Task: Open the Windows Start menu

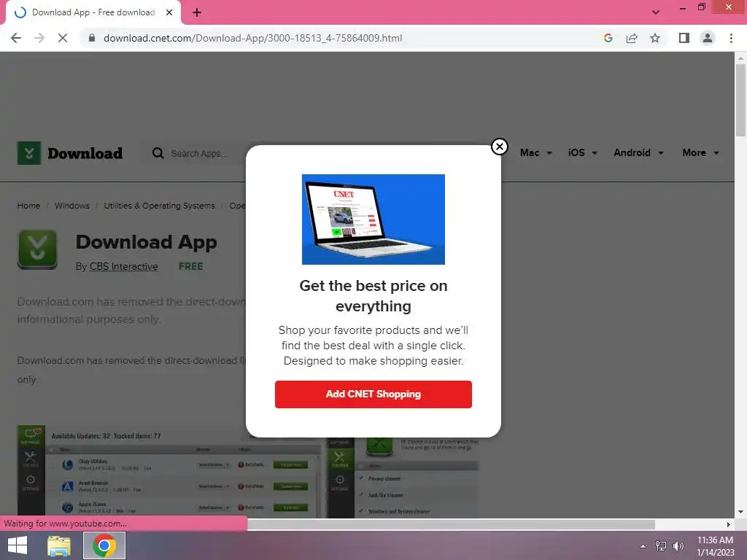Action: [18, 545]
